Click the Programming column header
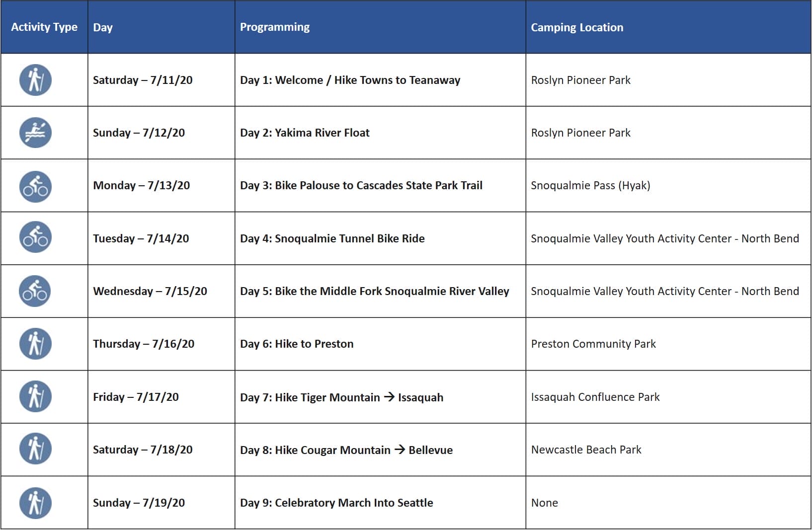 pyautogui.click(x=275, y=27)
